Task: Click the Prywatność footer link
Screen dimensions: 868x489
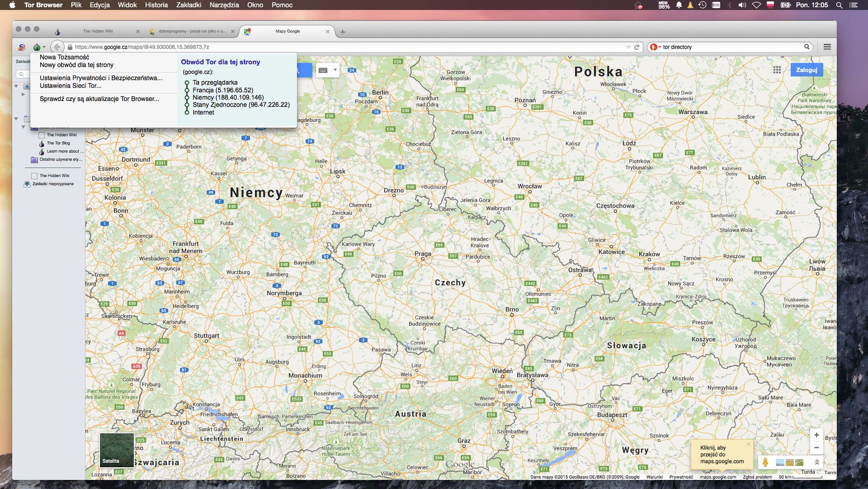Action: coord(681,477)
